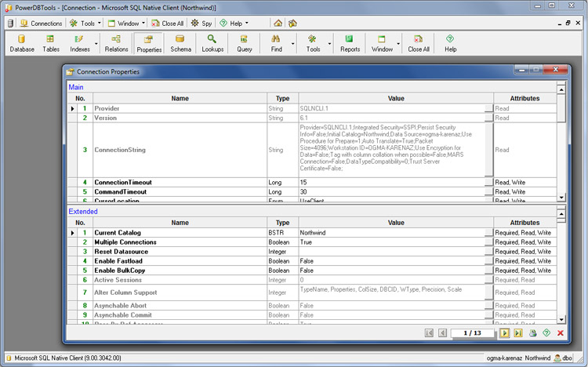Screen dimensions: 588x367
Task: Open the Spy menu item
Action: pyautogui.click(x=201, y=24)
